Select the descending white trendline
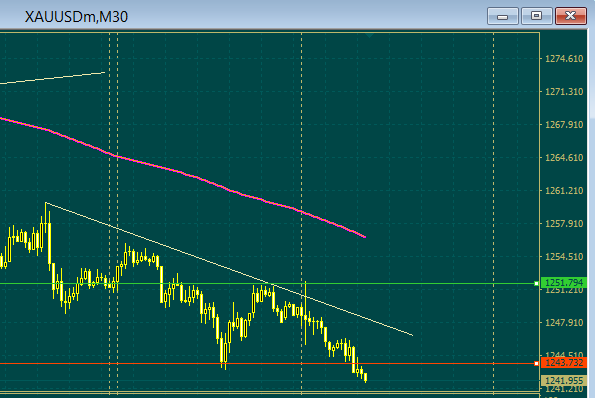 [x=229, y=269]
